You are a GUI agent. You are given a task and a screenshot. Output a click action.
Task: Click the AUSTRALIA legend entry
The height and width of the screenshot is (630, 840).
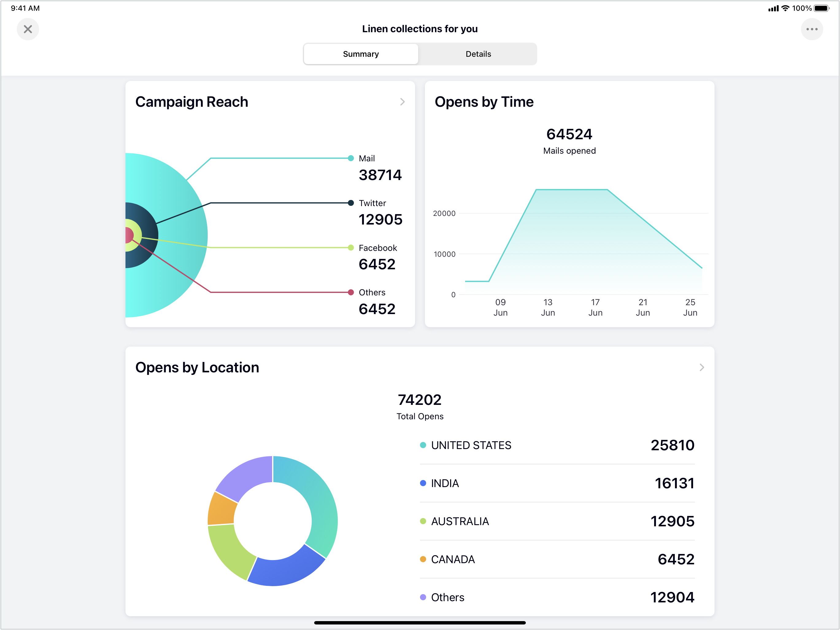460,521
